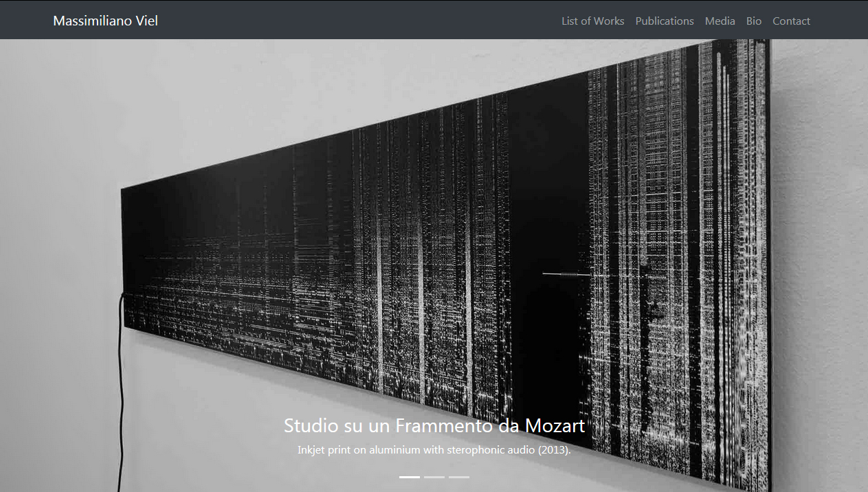Switch to the second carousel slide indicator

pos(434,477)
